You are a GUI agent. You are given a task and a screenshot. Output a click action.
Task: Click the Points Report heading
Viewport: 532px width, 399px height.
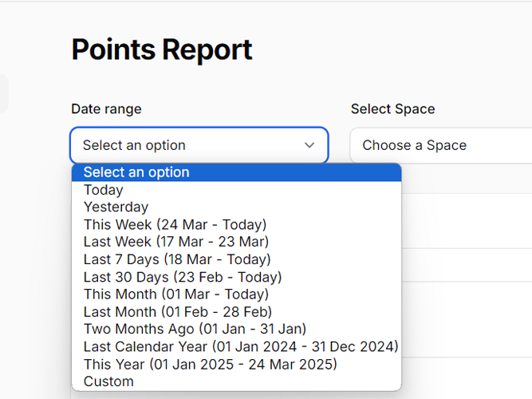[x=162, y=50]
